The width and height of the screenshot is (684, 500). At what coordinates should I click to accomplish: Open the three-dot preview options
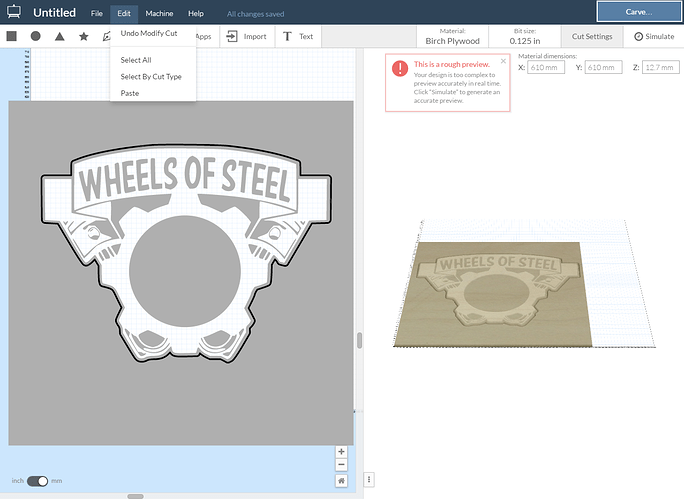[369, 479]
